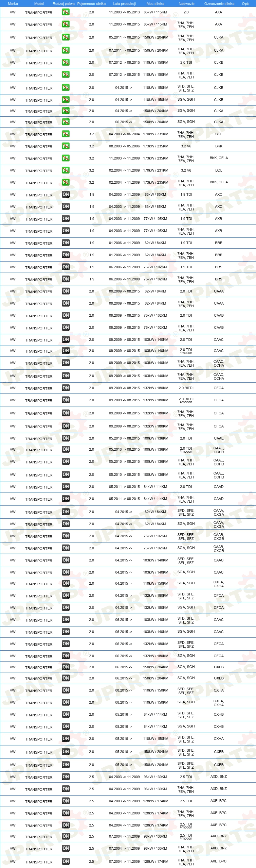This screenshot has width=256, height=868.
Task: Select the ON icon in the CXHB SGA, SGH row
Action: click(x=65, y=727)
